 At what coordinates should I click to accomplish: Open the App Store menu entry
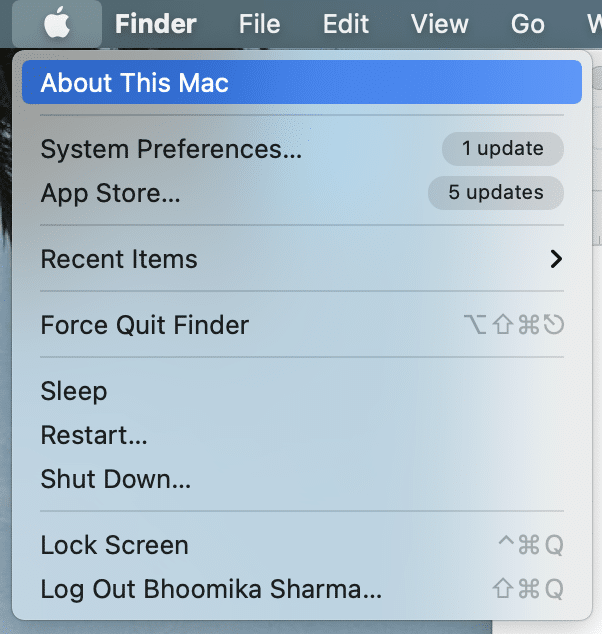coord(110,194)
